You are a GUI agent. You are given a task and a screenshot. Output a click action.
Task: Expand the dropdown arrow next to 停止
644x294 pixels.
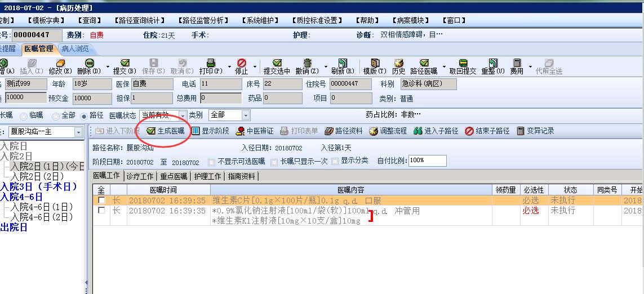(x=255, y=66)
